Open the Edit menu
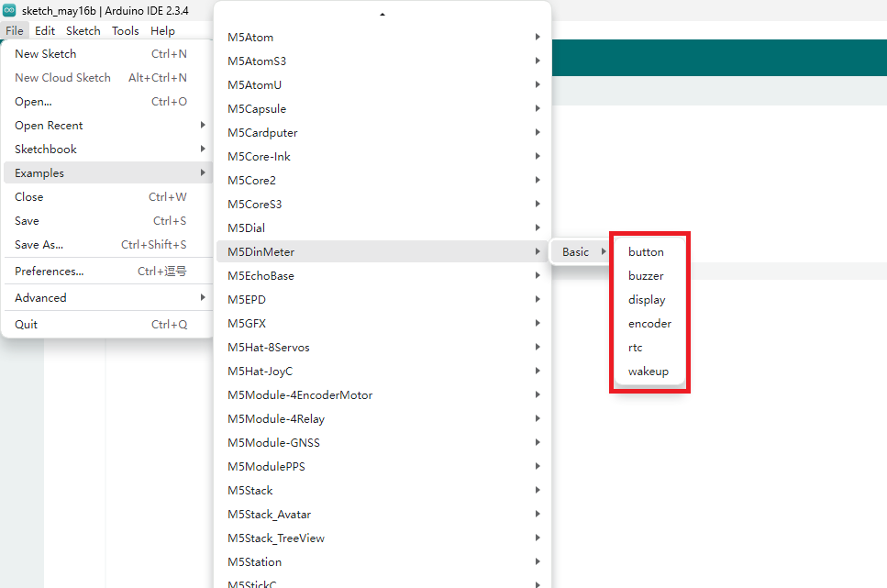 click(x=45, y=30)
